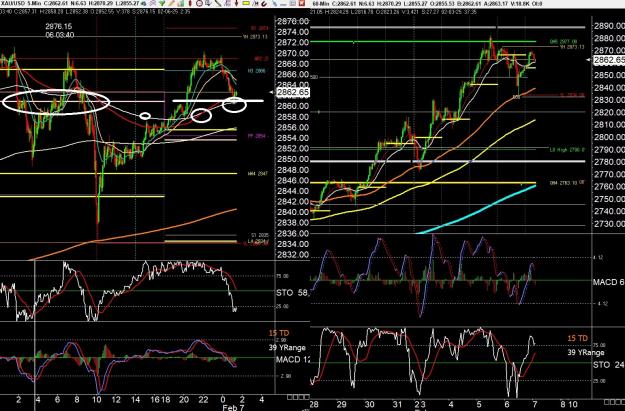Click the crosshair readout 2876.15
This screenshot has width=625, height=411.
59,26
